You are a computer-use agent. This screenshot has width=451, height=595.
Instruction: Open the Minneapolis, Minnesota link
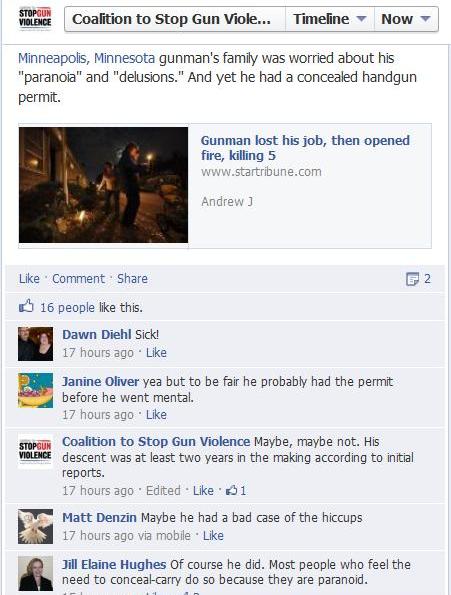86,58
